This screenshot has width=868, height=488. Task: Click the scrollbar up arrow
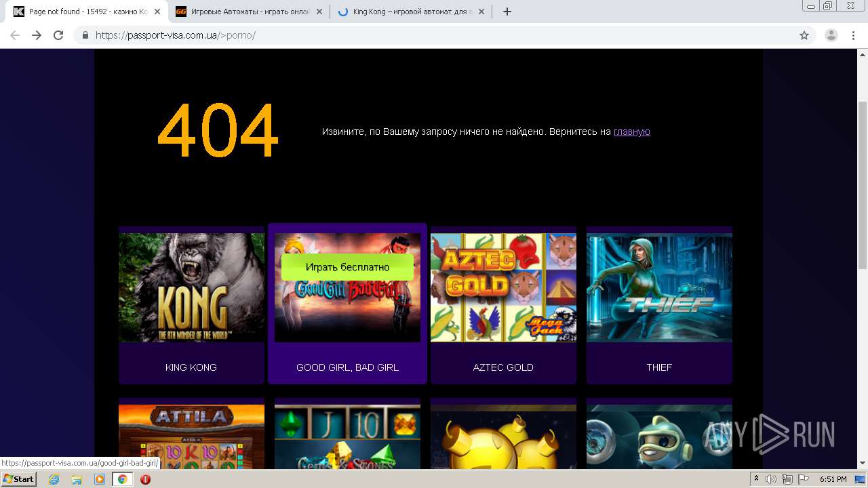coord(863,54)
